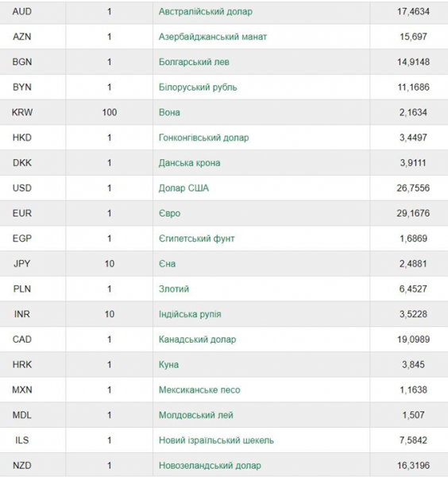Image resolution: width=448 pixels, height=477 pixels.
Task: Open the Злотий currency link
Action: pyautogui.click(x=174, y=289)
